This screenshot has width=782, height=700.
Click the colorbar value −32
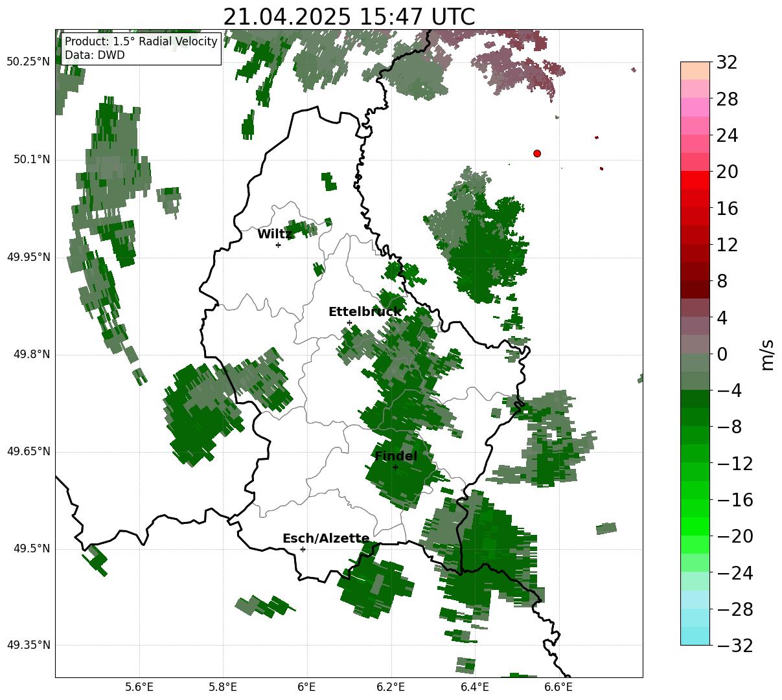(735, 645)
